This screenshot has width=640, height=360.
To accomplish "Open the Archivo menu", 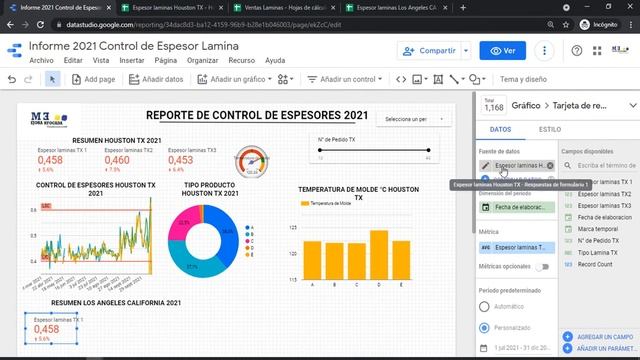I will (x=41, y=60).
